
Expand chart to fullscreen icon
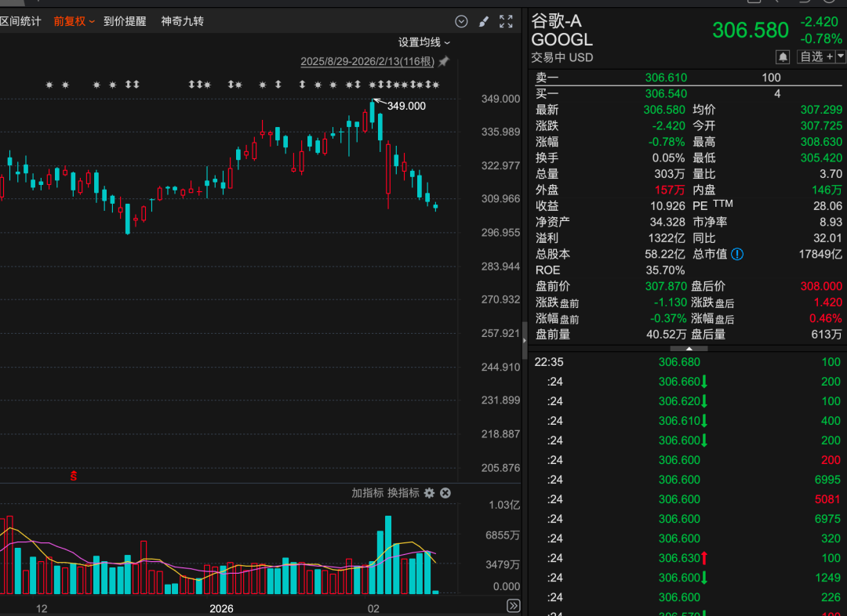coord(506,22)
